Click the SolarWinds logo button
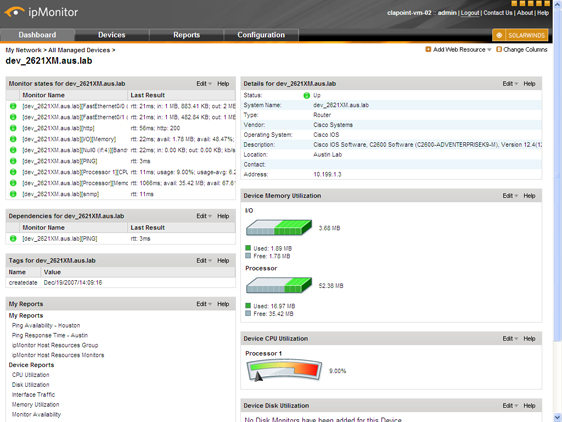The height and width of the screenshot is (422, 562). click(520, 35)
